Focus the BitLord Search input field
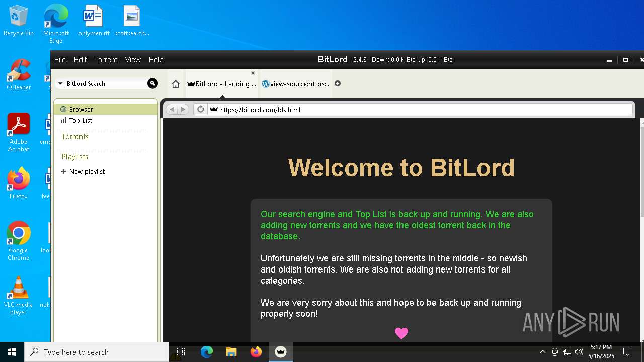The height and width of the screenshot is (362, 644). coord(106,84)
